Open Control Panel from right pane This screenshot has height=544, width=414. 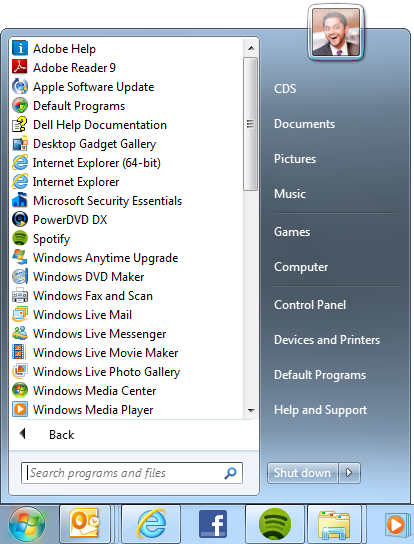tap(310, 305)
